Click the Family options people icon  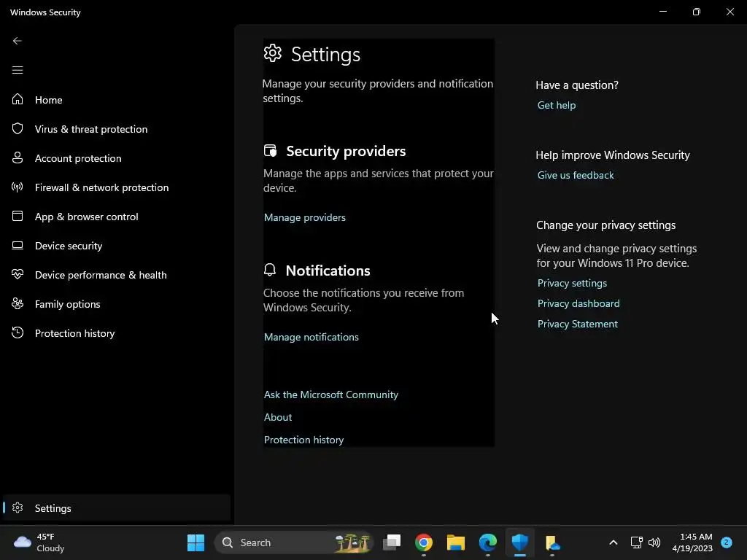[18, 303]
